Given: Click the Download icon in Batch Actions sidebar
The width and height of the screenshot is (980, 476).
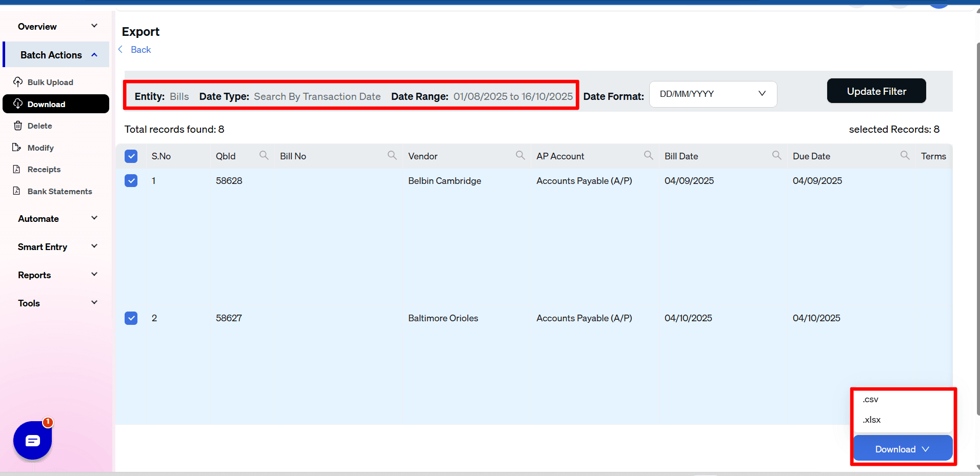Looking at the screenshot, I should click(x=17, y=104).
